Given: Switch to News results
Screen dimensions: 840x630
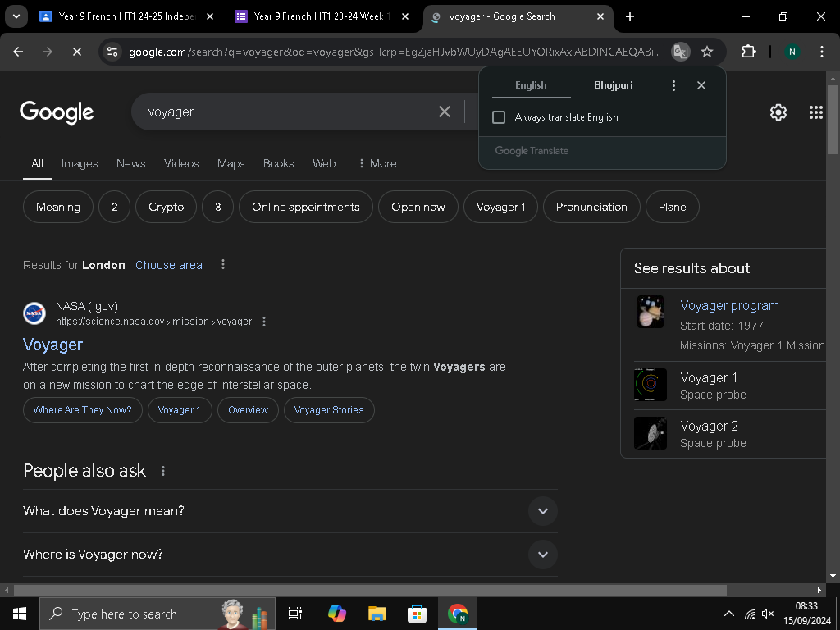Looking at the screenshot, I should tap(131, 164).
